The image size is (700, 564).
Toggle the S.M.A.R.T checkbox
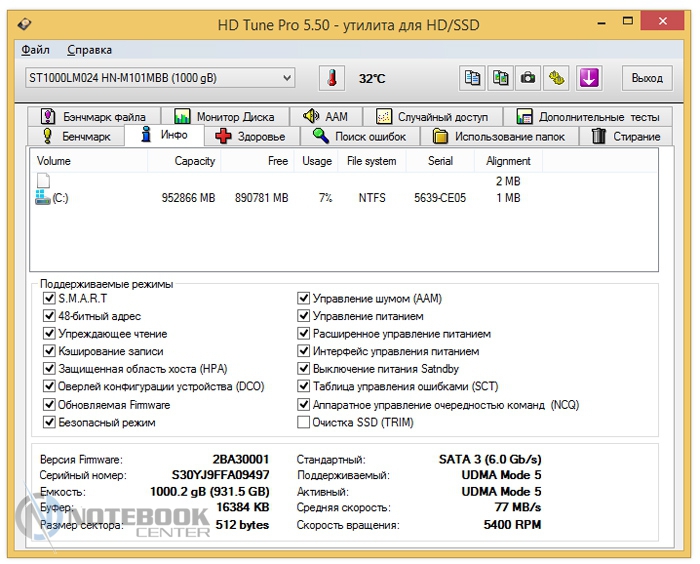click(x=49, y=298)
